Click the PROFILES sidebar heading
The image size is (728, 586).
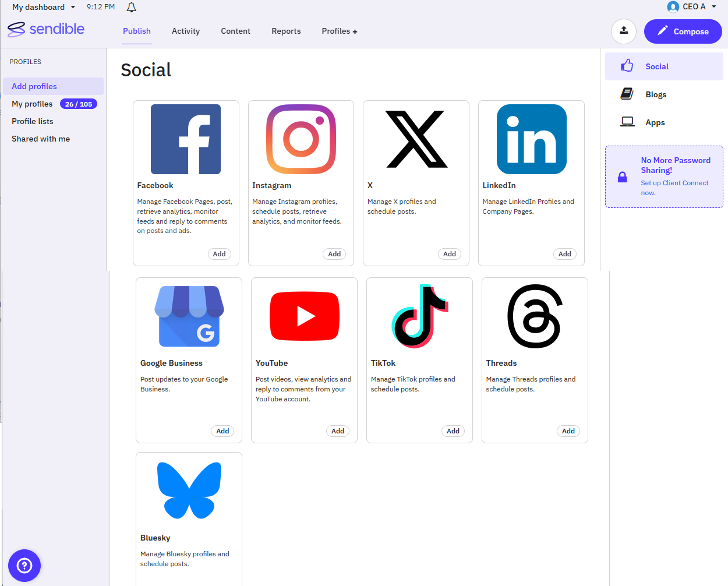pyautogui.click(x=26, y=62)
